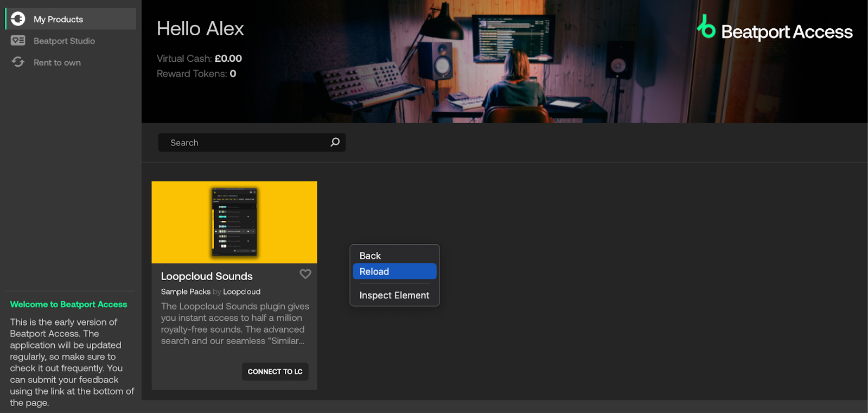Open the Loopcloud Sounds yellow thumbnail

point(234,223)
